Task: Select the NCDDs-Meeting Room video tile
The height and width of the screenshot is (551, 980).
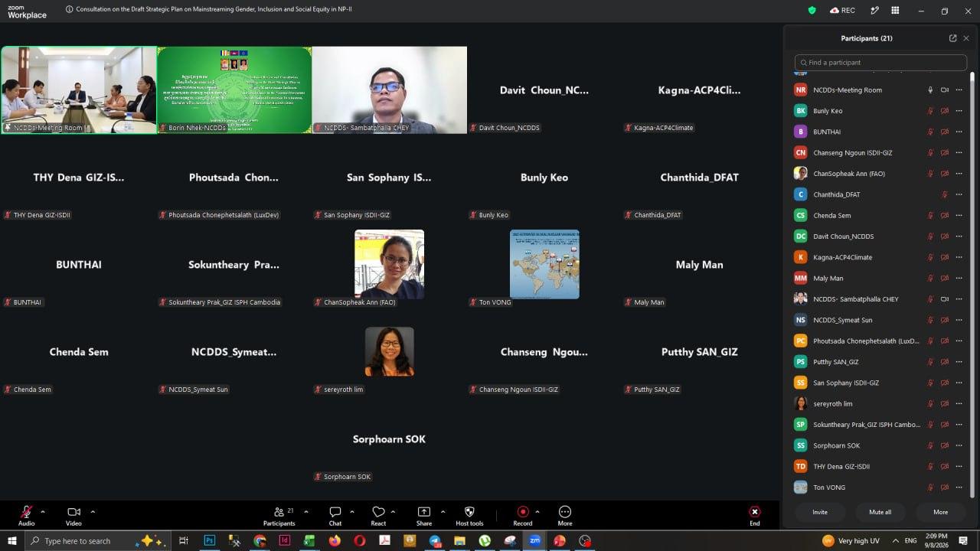Action: point(79,90)
